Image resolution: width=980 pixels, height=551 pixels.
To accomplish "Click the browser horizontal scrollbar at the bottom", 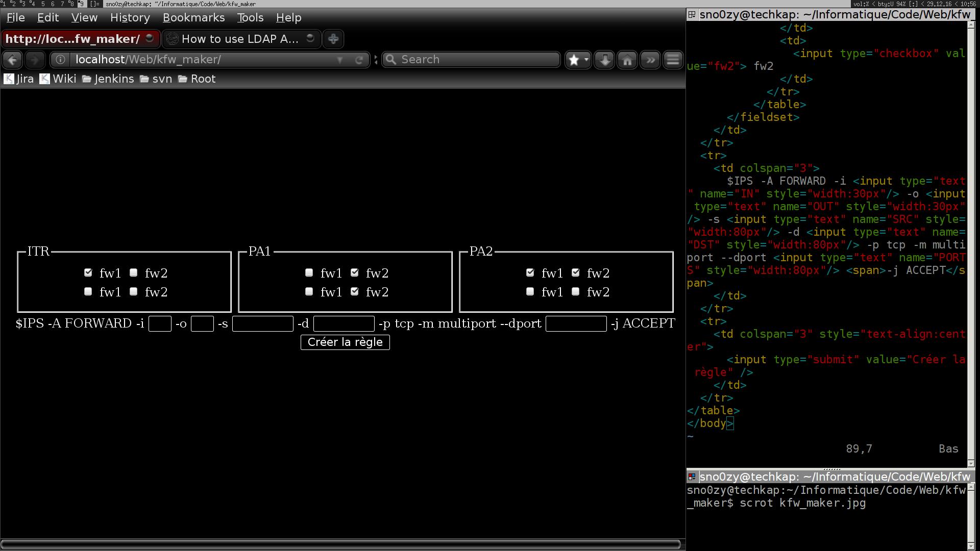I will coord(341,544).
